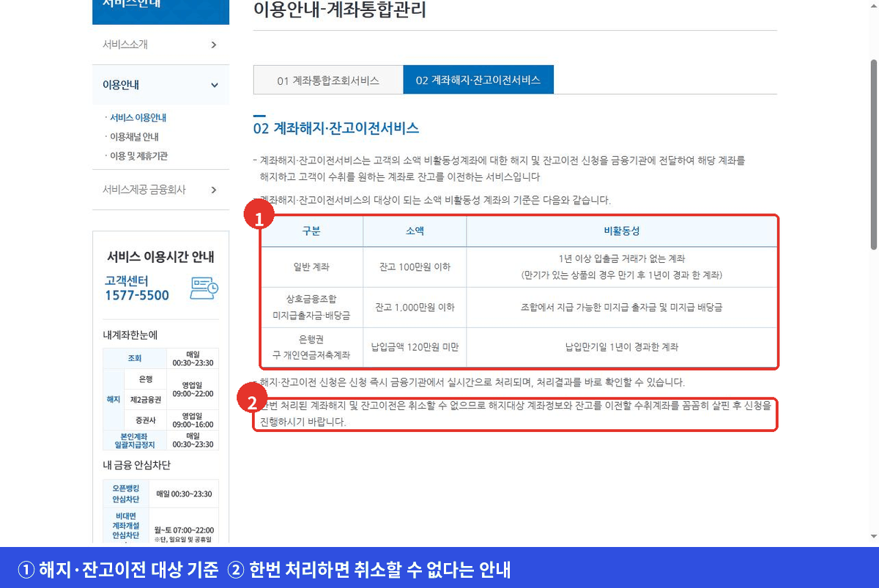This screenshot has width=879, height=588.
Task: Click the 은행 cell in hours table
Action: coord(145,379)
